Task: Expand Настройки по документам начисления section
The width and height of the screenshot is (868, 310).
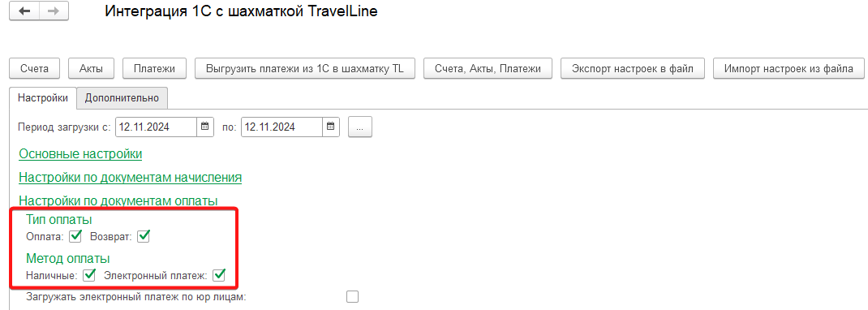Action: point(130,178)
